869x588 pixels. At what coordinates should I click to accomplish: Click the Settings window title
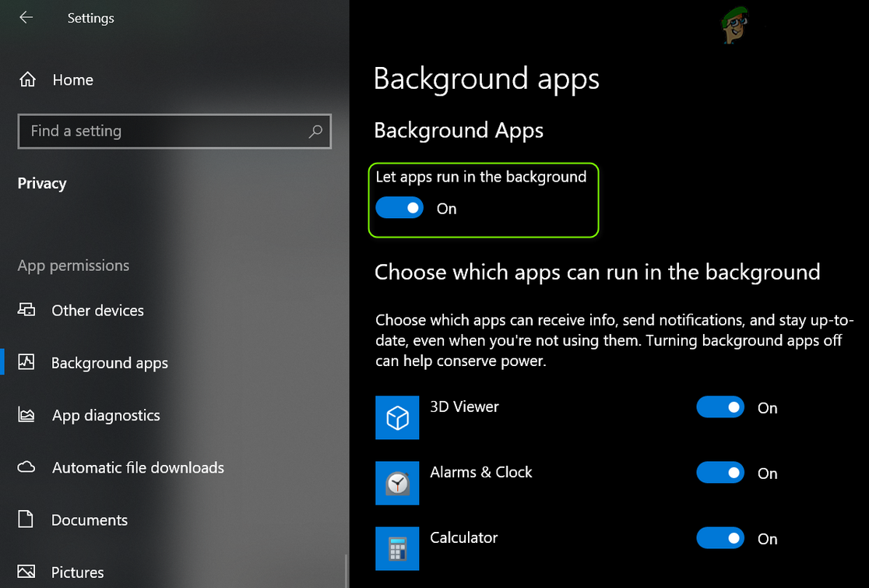(x=91, y=18)
